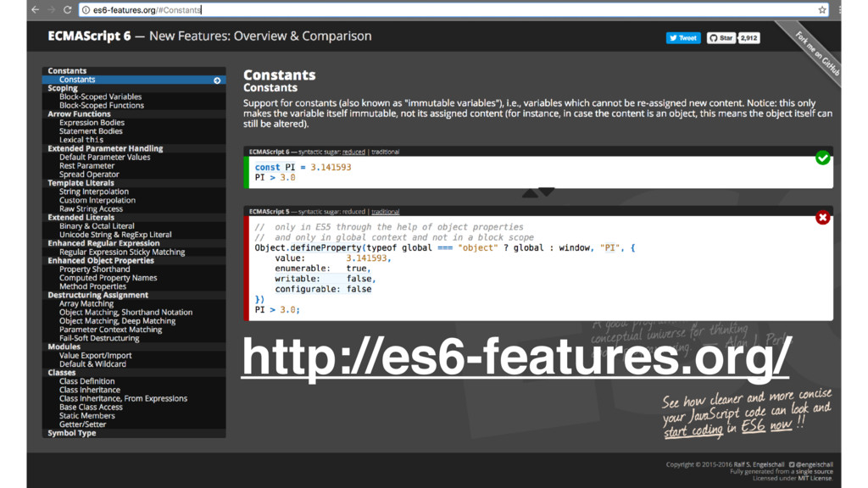Share the page via the Tweet button
Image resolution: width=868 pixels, height=488 pixels.
[683, 37]
